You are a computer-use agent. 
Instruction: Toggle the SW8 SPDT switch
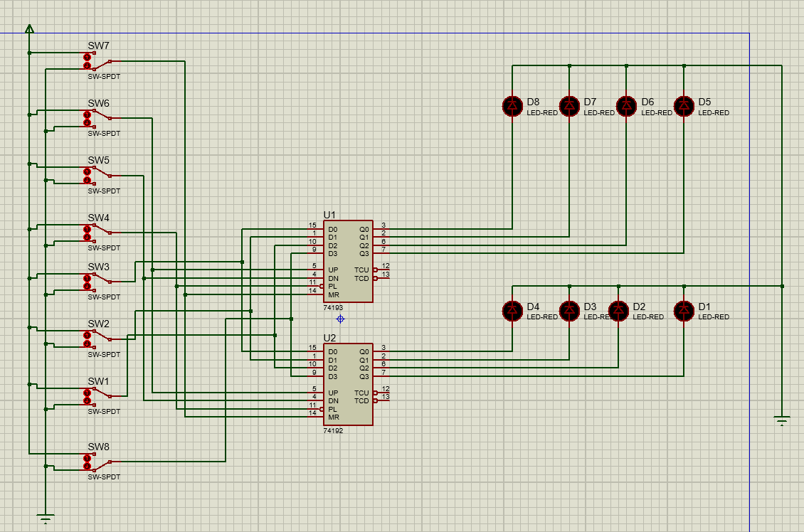point(97,462)
